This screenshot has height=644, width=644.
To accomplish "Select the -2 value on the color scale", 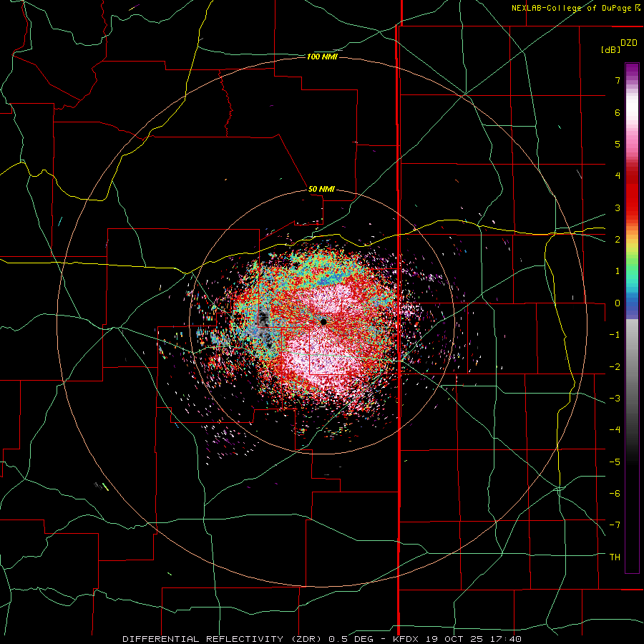I will pyautogui.click(x=615, y=367).
